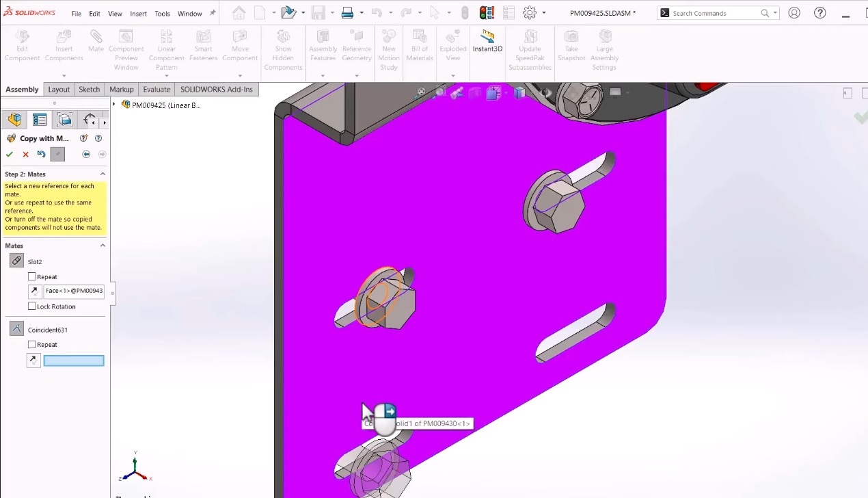Image resolution: width=868 pixels, height=498 pixels.
Task: Open SOLIDWORKS Help question mark icon
Action: pyautogui.click(x=820, y=12)
